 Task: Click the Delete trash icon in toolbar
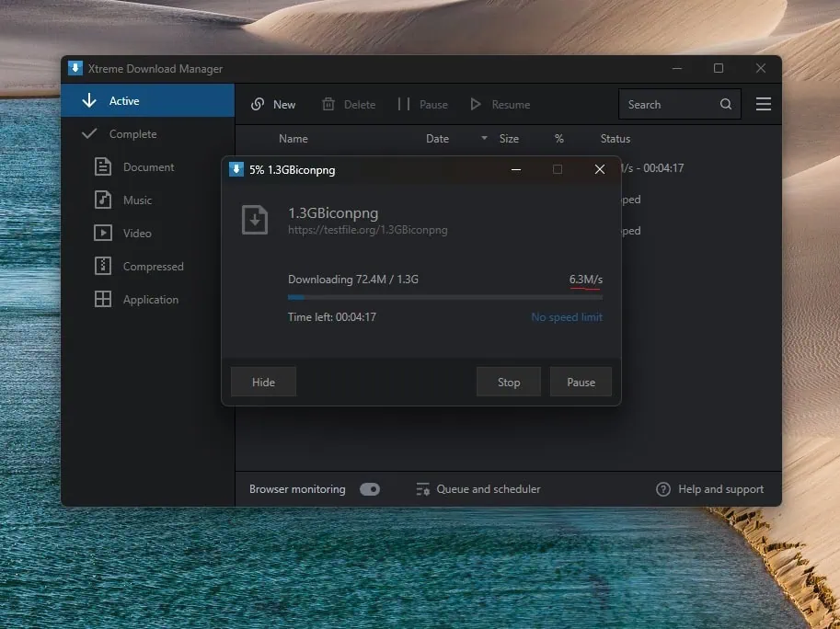coord(328,105)
